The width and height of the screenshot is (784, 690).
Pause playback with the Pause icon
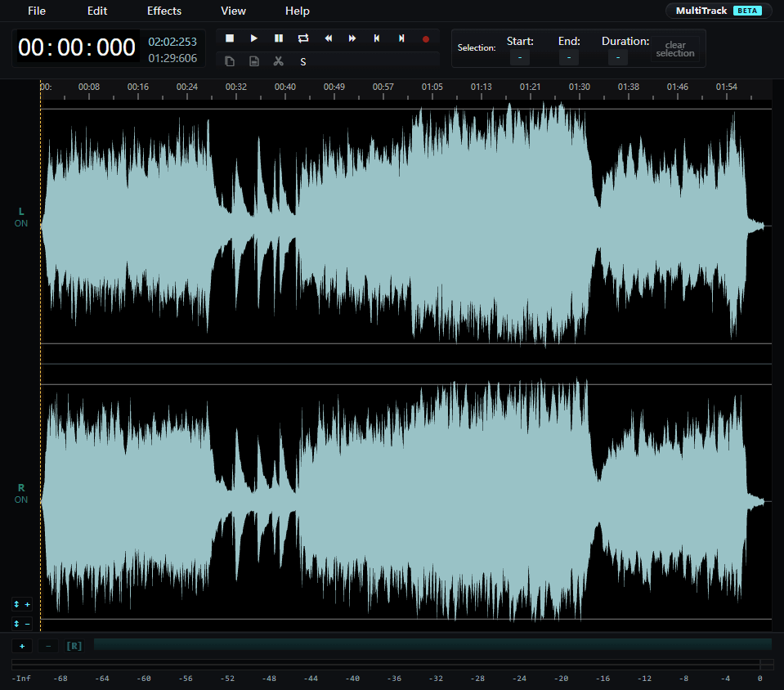click(279, 38)
